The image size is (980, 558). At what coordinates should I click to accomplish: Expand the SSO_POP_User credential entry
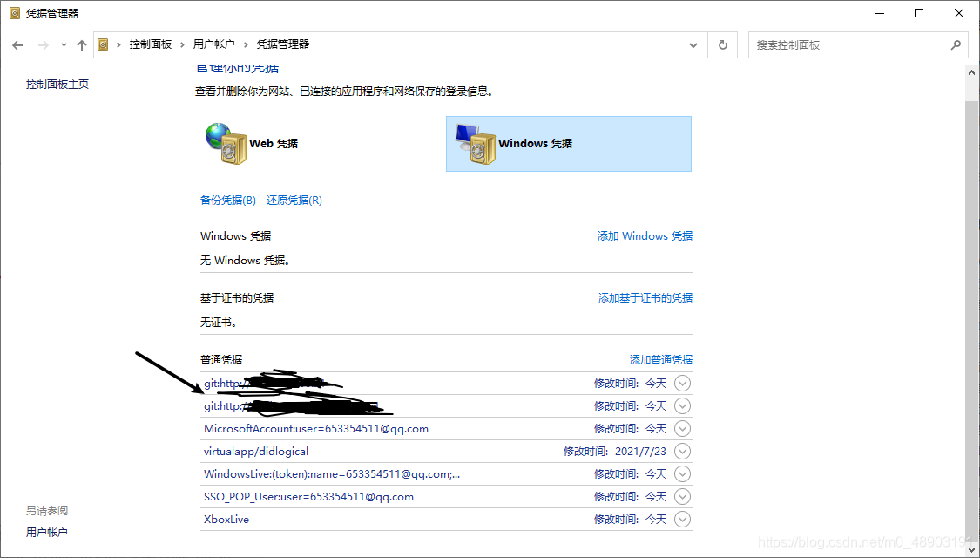coord(682,496)
